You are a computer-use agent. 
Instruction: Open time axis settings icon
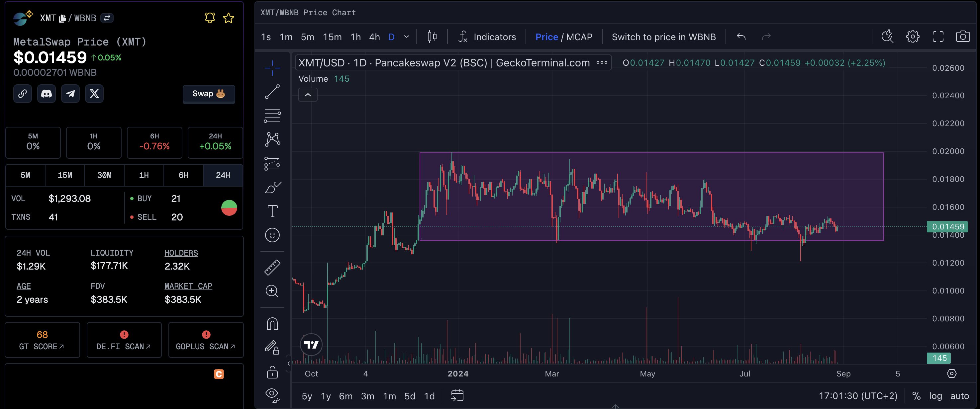[951, 374]
